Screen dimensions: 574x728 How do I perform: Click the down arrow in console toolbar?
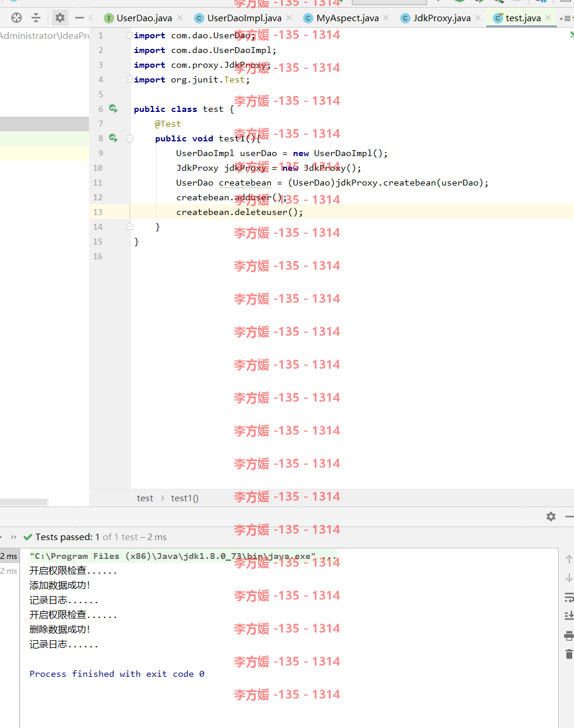click(x=569, y=578)
